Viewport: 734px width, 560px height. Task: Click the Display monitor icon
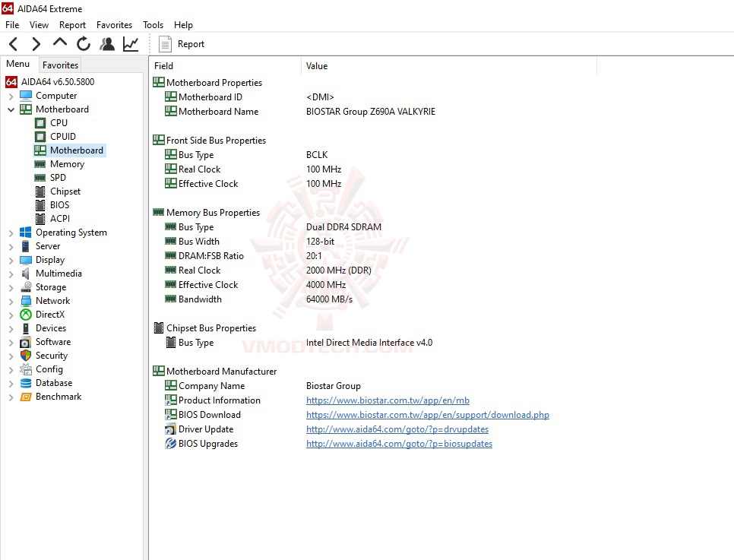[x=25, y=260]
